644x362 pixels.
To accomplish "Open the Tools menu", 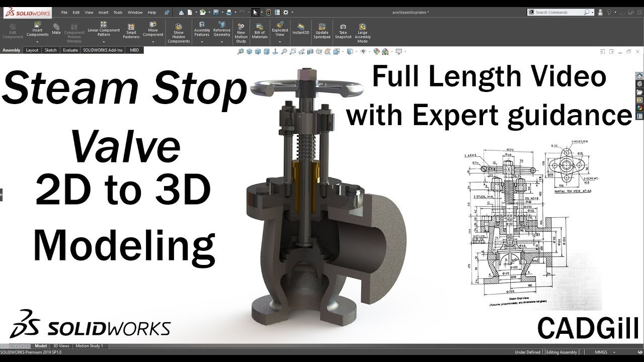I will click(x=118, y=12).
